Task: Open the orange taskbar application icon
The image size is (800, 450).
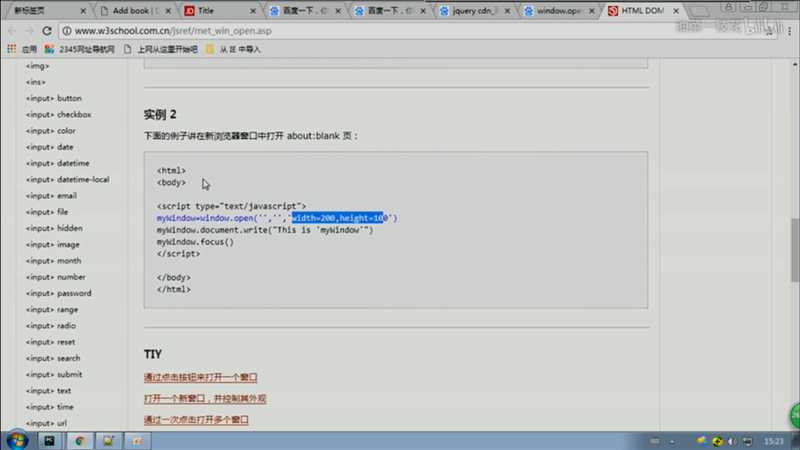Action: pyautogui.click(x=137, y=441)
